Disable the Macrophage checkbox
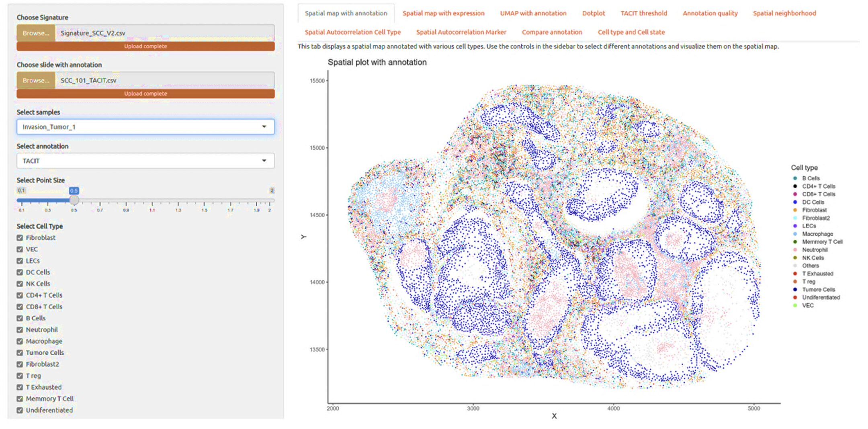Screen dimensions: 868x429 pyautogui.click(x=20, y=341)
